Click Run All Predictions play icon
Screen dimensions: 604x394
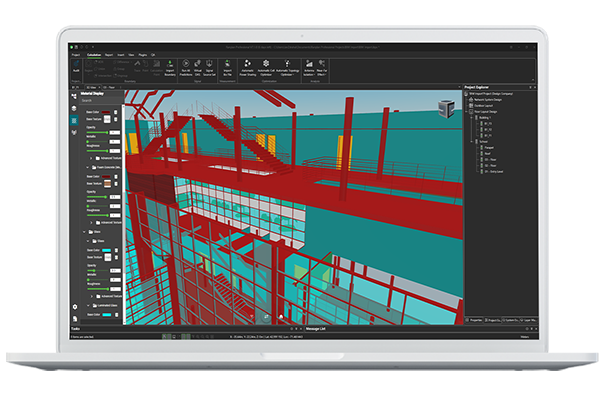(x=186, y=68)
